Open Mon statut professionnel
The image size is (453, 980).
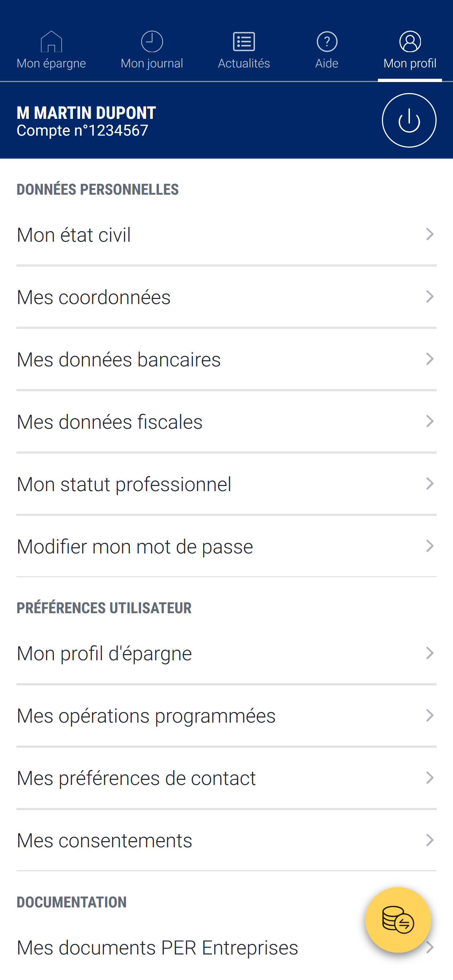click(x=226, y=484)
